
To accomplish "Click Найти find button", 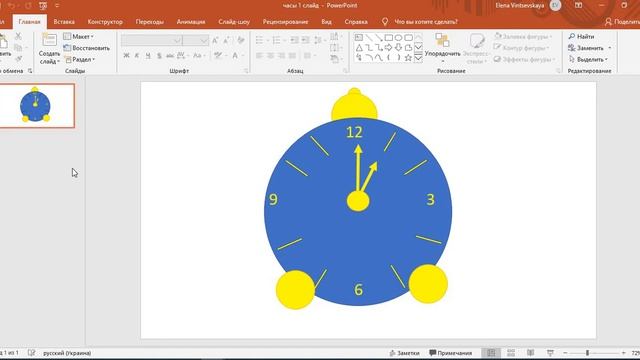I will 581,36.
